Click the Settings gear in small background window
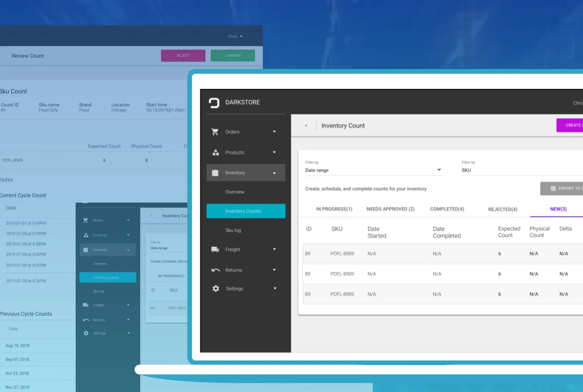Image resolution: width=583 pixels, height=392 pixels. coord(86,333)
